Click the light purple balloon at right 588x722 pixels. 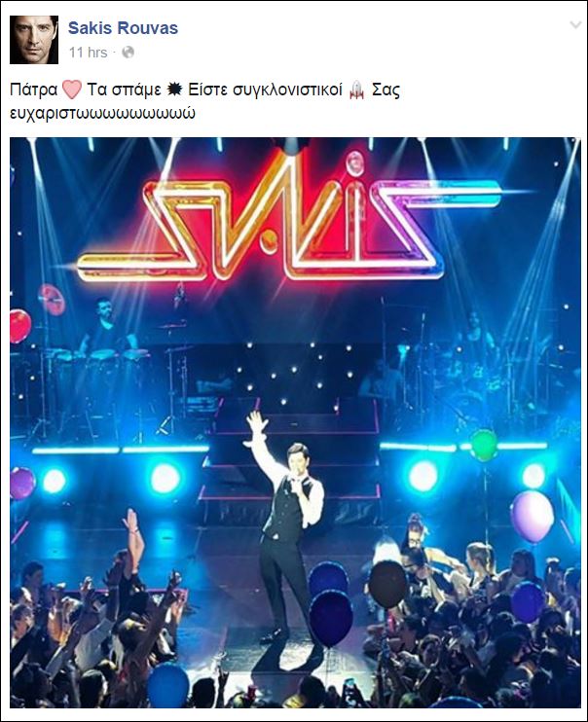click(533, 517)
